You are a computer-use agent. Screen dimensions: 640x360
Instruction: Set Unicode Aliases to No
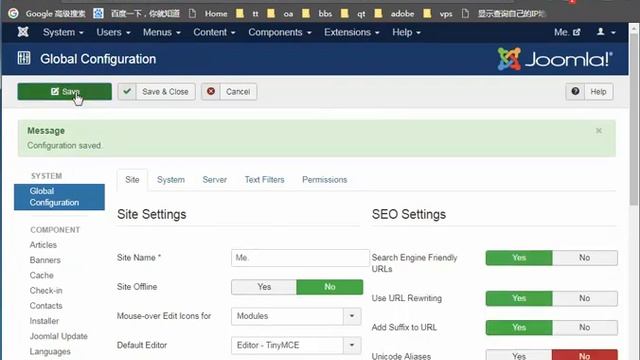pos(584,355)
